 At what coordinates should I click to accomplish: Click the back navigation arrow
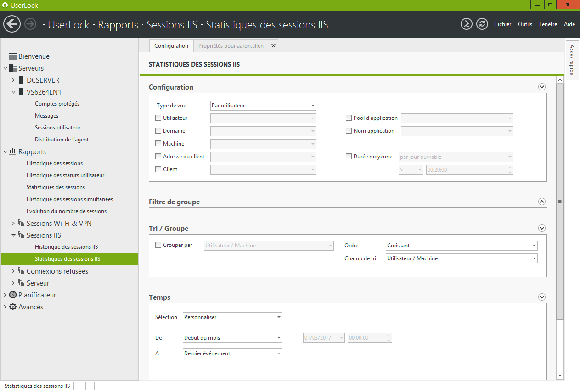[x=12, y=24]
